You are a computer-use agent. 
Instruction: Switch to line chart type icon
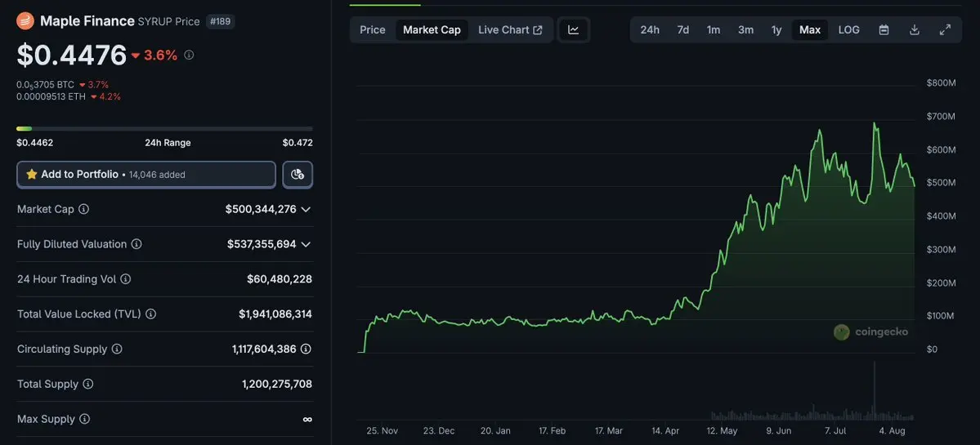(x=573, y=30)
